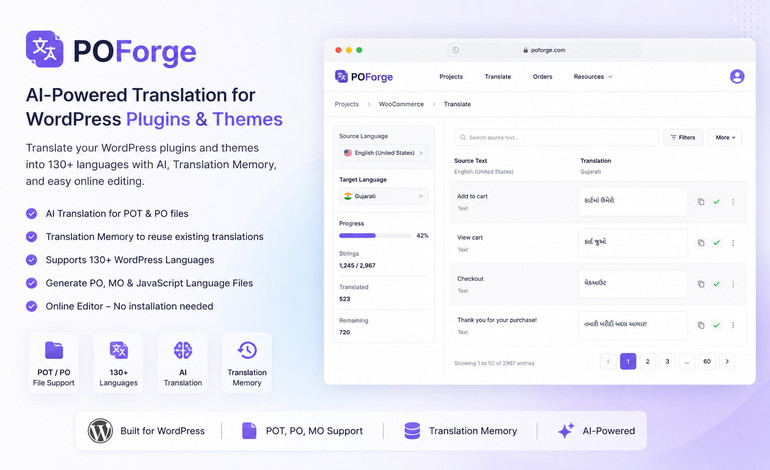This screenshot has width=770, height=470.
Task: Click the AI Translation brain icon
Action: (x=183, y=350)
